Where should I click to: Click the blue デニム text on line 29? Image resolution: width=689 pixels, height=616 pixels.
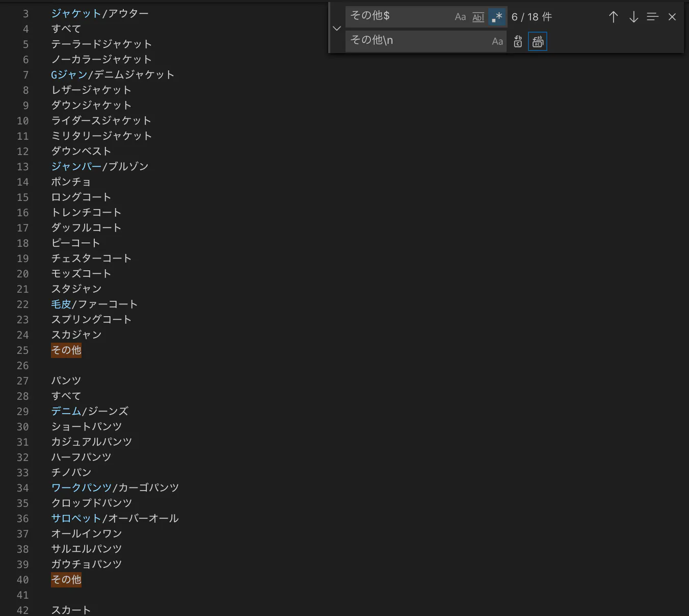(66, 412)
